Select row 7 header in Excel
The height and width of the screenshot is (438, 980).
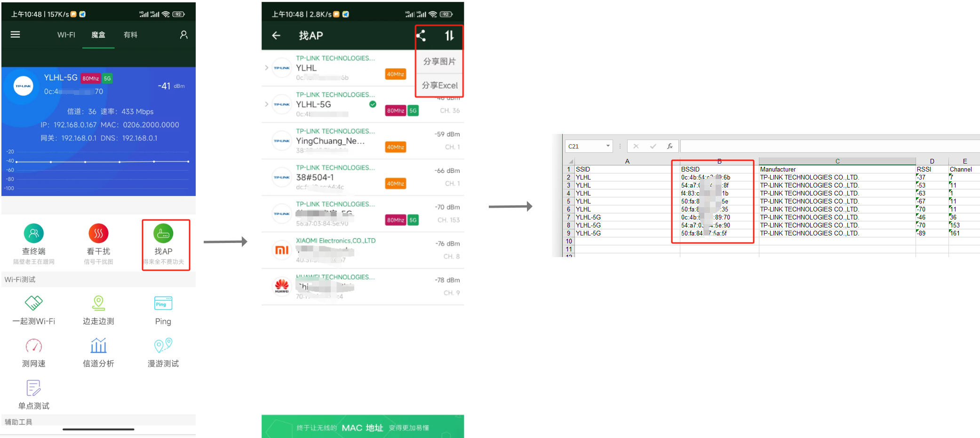click(569, 217)
